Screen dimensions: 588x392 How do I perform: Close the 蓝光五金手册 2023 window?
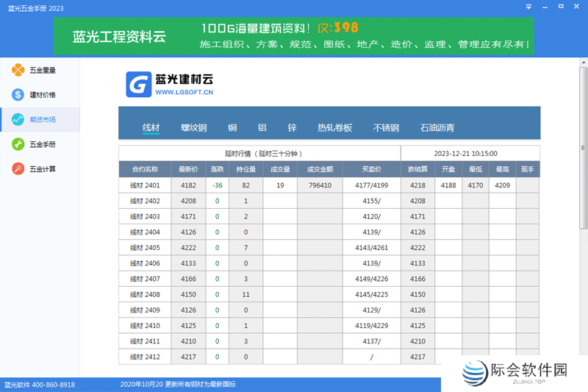click(577, 7)
